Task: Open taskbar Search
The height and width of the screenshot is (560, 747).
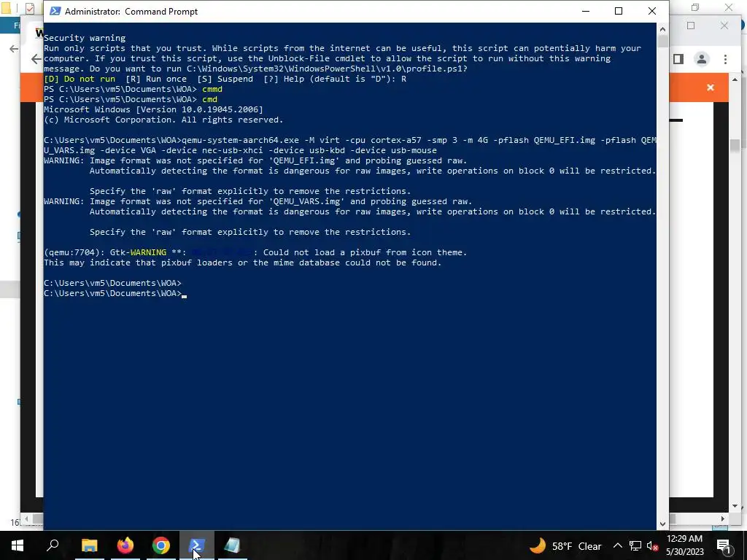Action: [x=53, y=545]
